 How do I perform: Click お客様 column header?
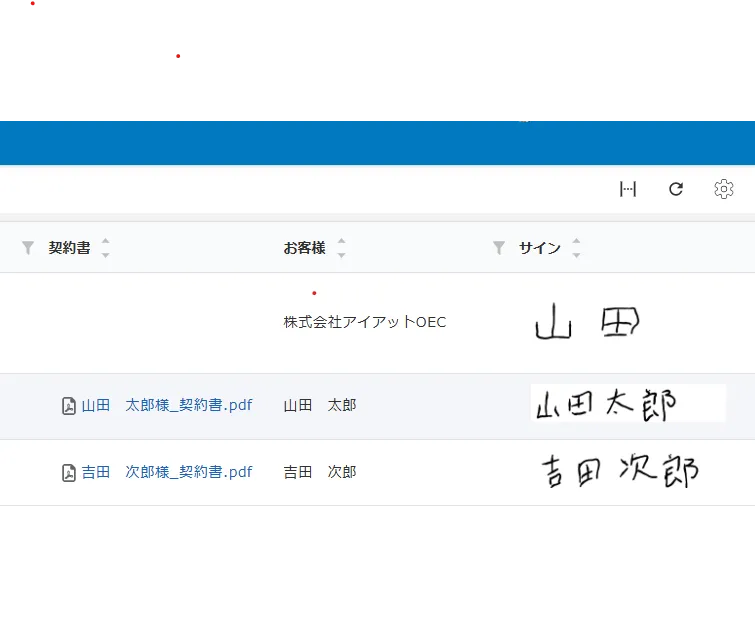[x=304, y=248]
